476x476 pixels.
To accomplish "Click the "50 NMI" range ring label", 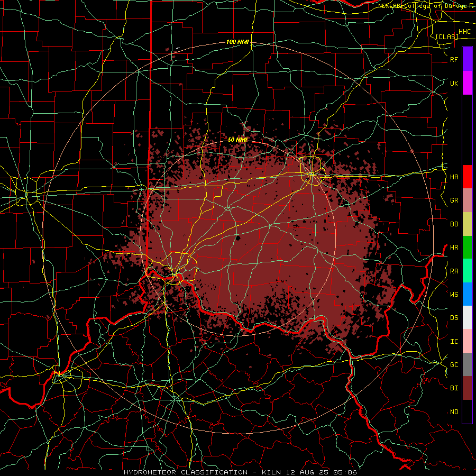I will [x=237, y=140].
